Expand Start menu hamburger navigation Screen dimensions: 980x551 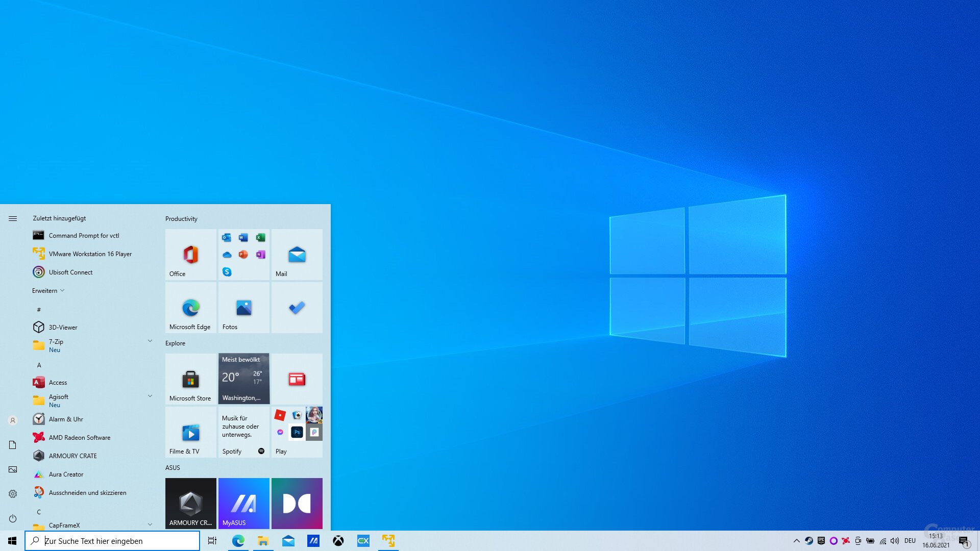pos(13,218)
